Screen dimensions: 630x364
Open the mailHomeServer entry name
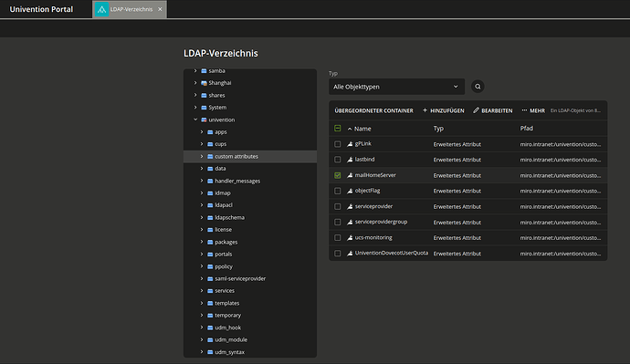(x=375, y=175)
